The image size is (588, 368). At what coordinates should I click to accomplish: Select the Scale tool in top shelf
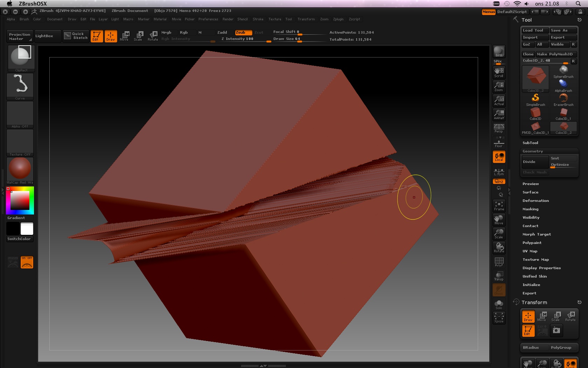(138, 36)
